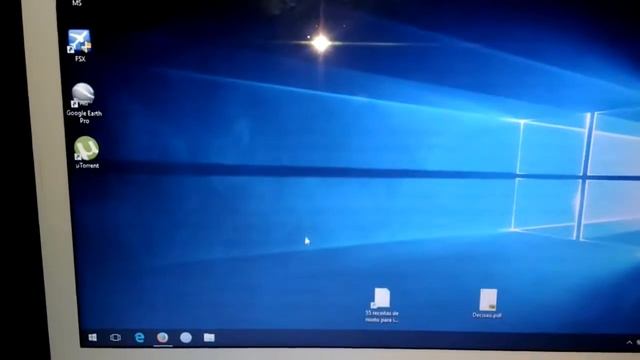
Task: Click the 'uTorrent' icon label
Action: point(87,165)
